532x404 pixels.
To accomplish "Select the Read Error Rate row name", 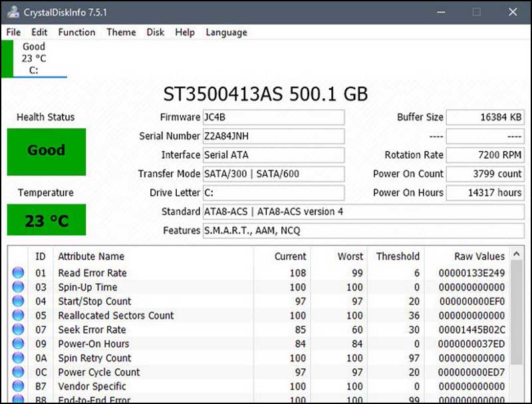I will point(92,273).
